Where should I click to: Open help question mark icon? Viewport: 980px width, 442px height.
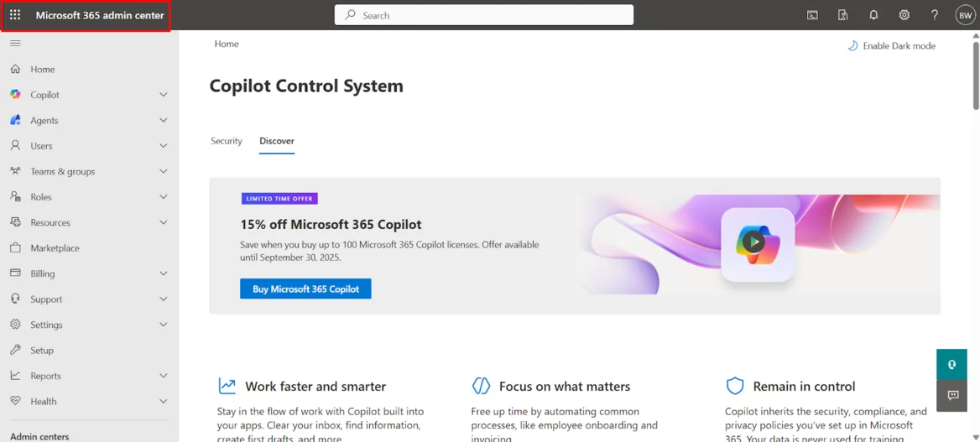[x=935, y=16]
